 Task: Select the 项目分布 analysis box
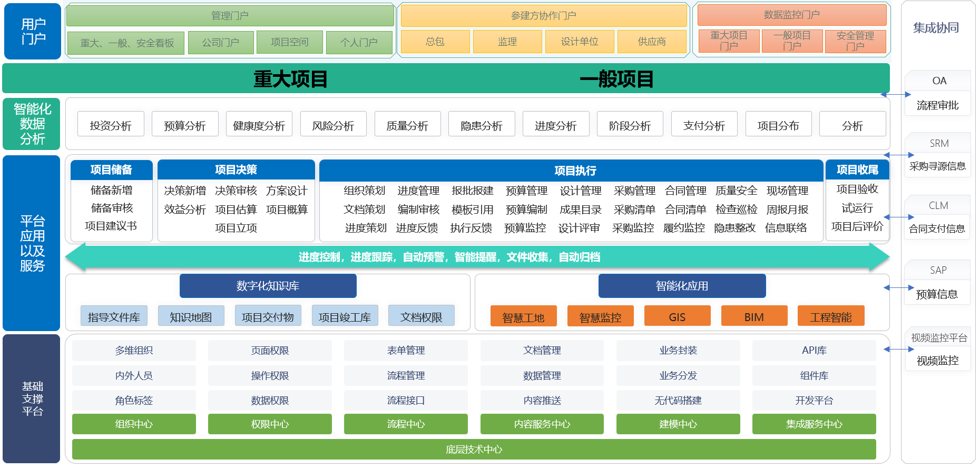[778, 124]
